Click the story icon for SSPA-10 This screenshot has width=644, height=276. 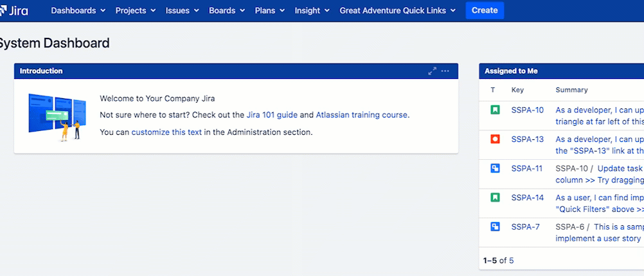(x=495, y=110)
